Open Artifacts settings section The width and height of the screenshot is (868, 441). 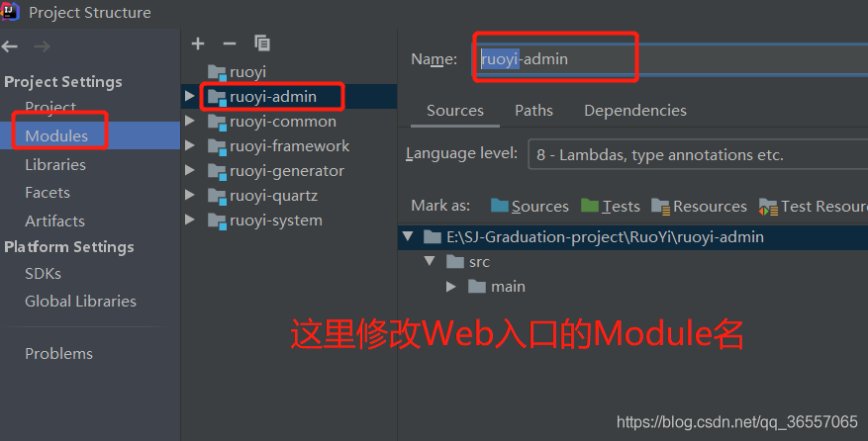click(54, 221)
